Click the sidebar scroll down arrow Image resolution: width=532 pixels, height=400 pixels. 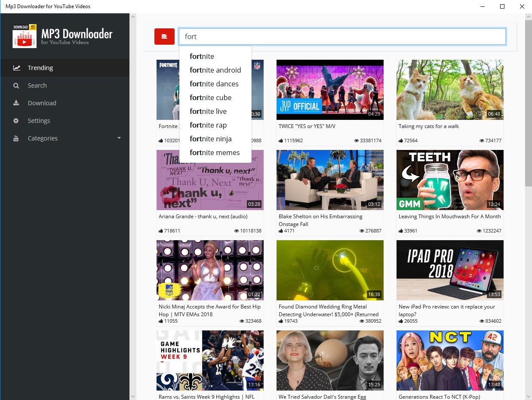click(132, 396)
